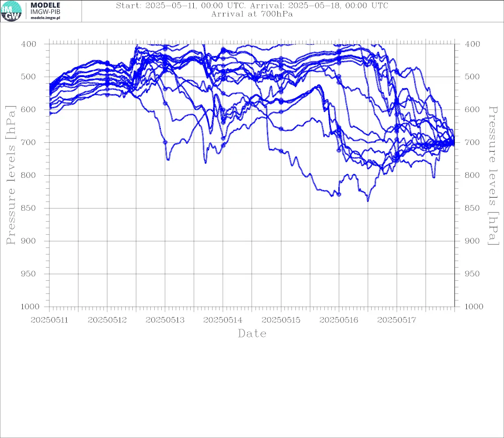Click the right 'Pressure levels [hPa]' axis title
Viewport: 504px width, 438px height.
click(x=493, y=176)
